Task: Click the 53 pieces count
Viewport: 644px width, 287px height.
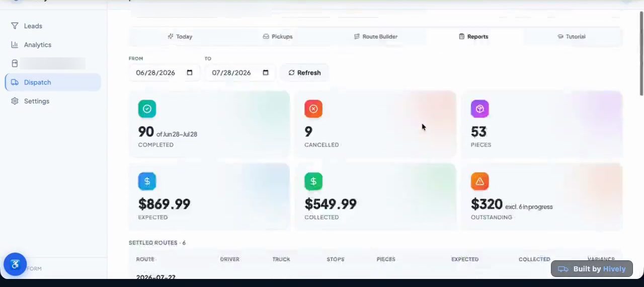Action: 478,131
